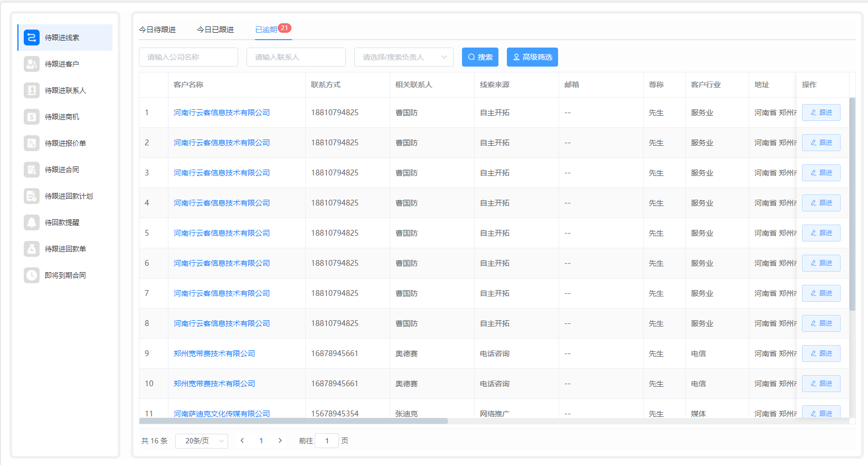Open 待跟进客户 sidebar icon
The height and width of the screenshot is (465, 868).
point(32,64)
